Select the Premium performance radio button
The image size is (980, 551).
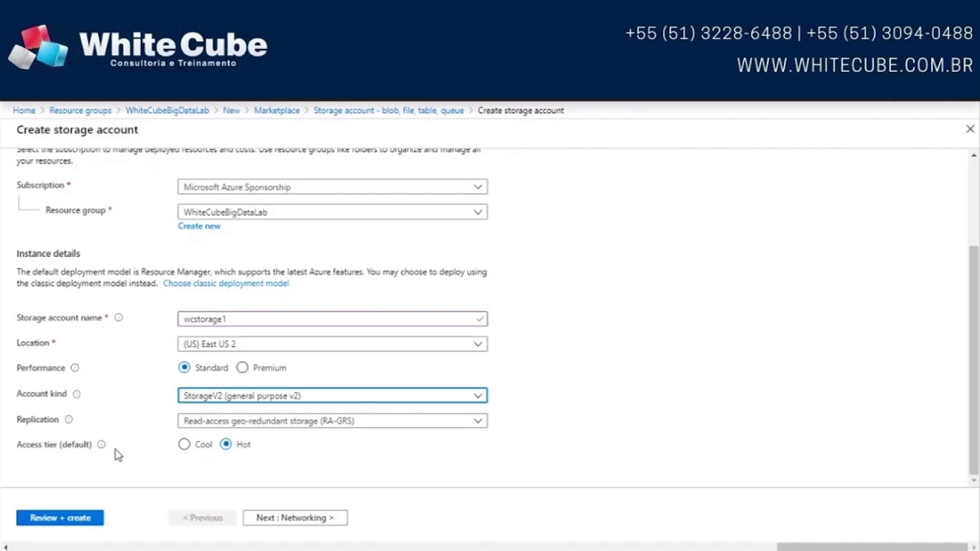pos(243,367)
